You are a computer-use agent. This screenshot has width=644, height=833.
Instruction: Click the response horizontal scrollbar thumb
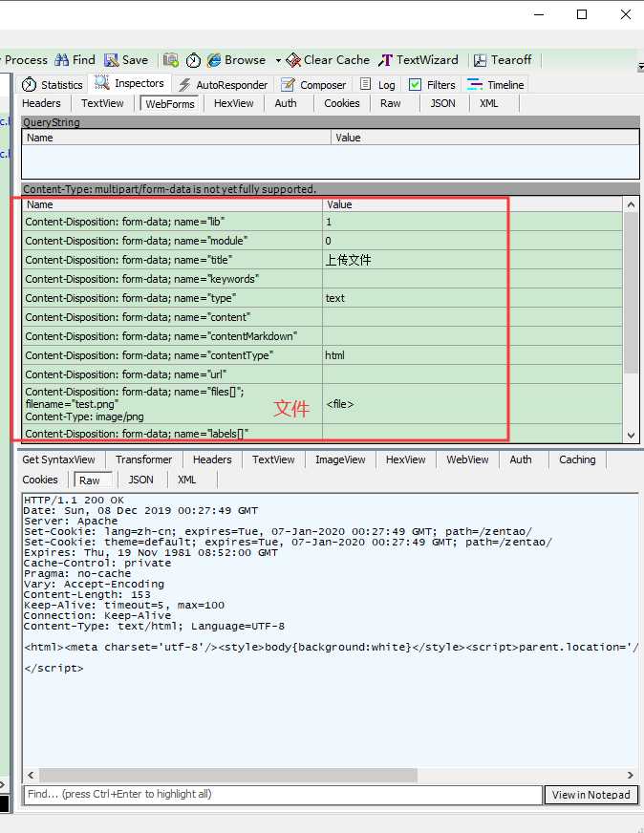click(x=228, y=775)
